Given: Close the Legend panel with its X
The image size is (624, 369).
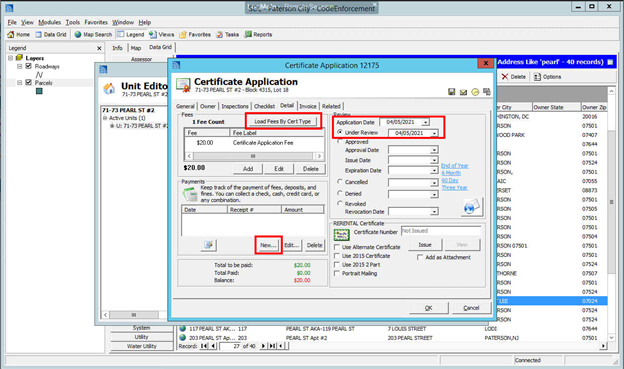Looking at the screenshot, I should pyautogui.click(x=99, y=48).
